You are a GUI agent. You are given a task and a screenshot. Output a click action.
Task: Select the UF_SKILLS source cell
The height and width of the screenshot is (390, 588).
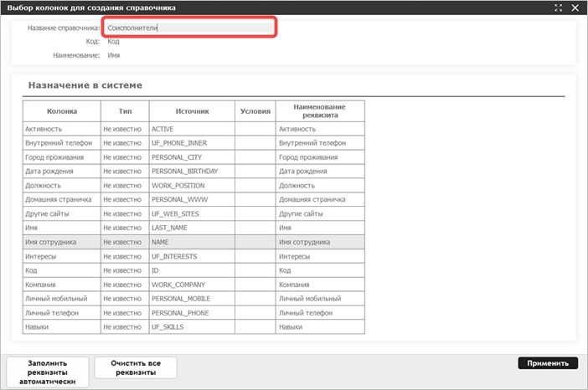click(192, 327)
